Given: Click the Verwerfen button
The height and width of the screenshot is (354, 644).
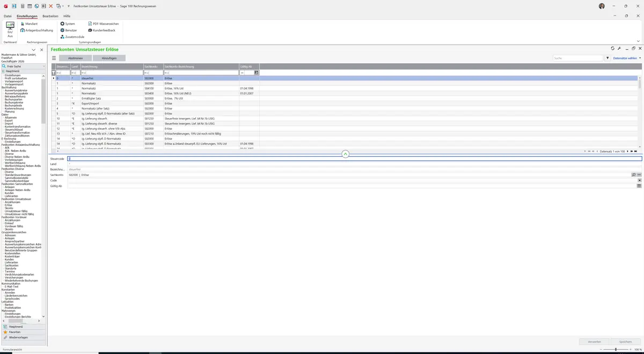Looking at the screenshot, I should coord(595,342).
